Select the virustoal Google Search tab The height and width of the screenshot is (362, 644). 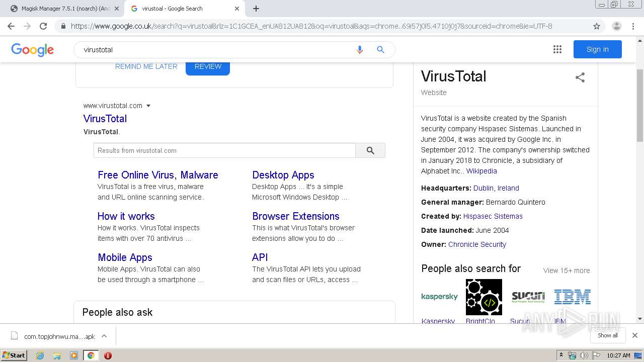pos(185,9)
